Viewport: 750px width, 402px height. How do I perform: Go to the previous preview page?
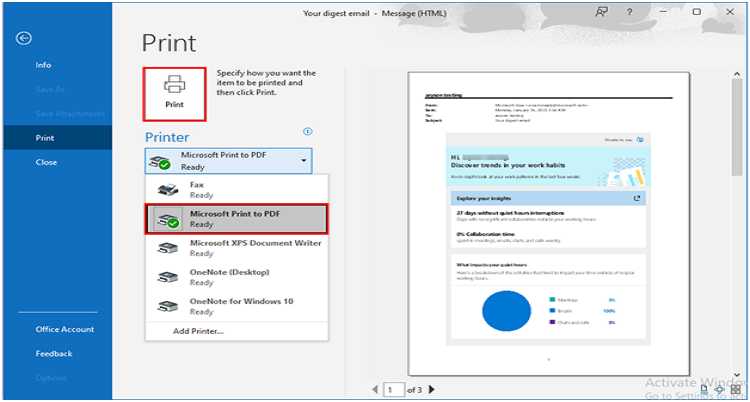click(375, 390)
